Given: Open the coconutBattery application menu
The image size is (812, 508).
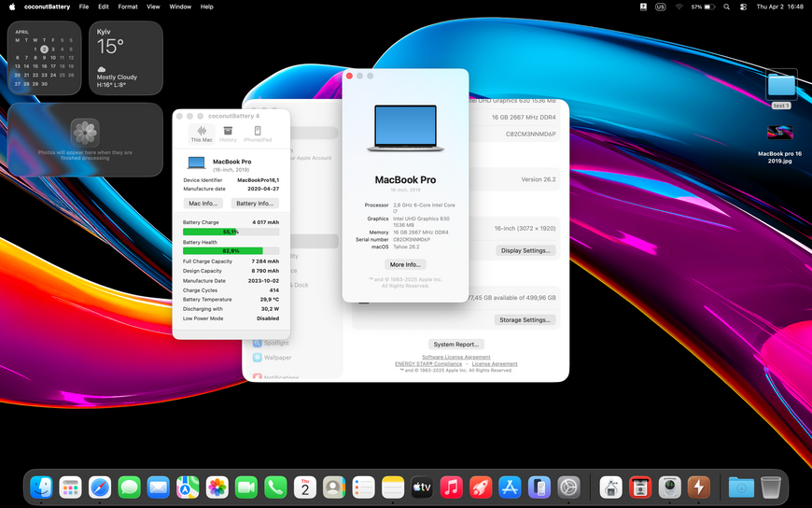Looking at the screenshot, I should 47,7.
